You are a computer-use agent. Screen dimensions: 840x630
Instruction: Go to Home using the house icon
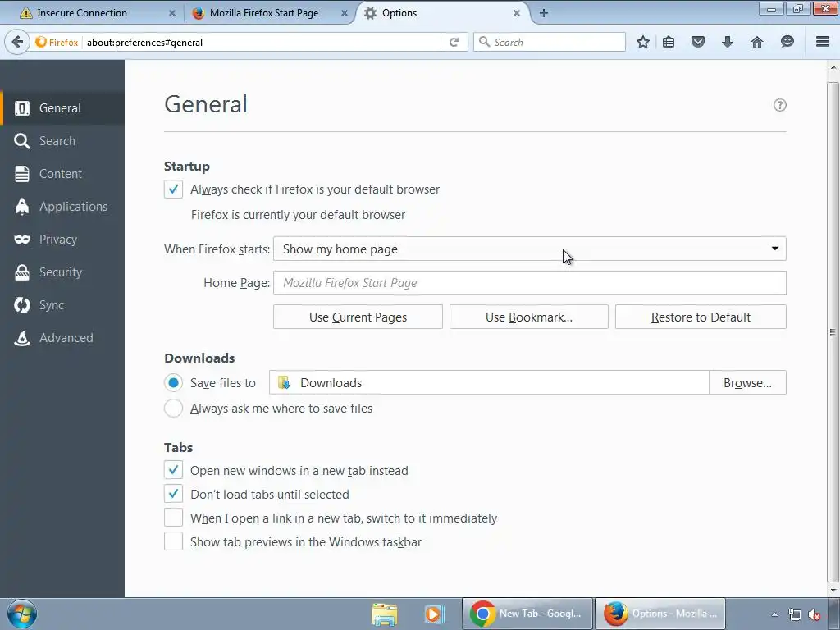[x=756, y=42]
